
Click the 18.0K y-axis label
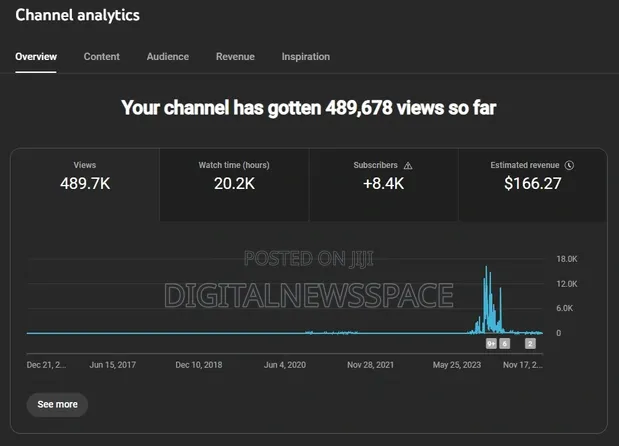[566, 259]
